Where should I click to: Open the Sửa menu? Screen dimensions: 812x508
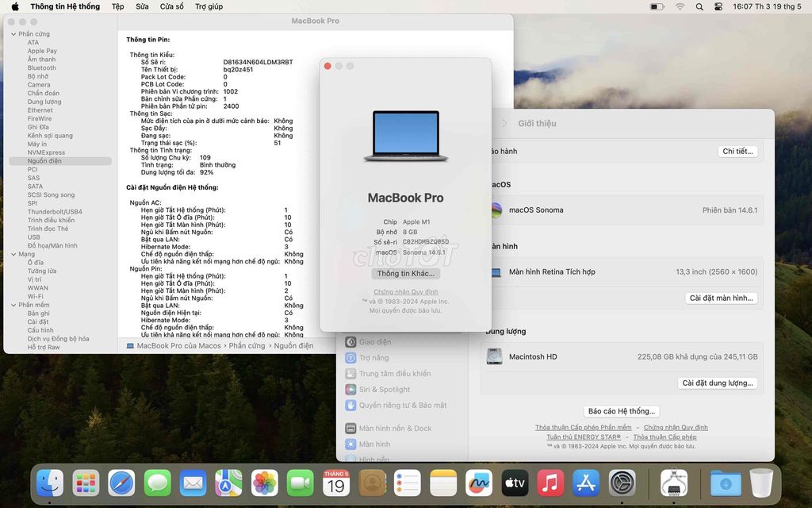pyautogui.click(x=143, y=6)
